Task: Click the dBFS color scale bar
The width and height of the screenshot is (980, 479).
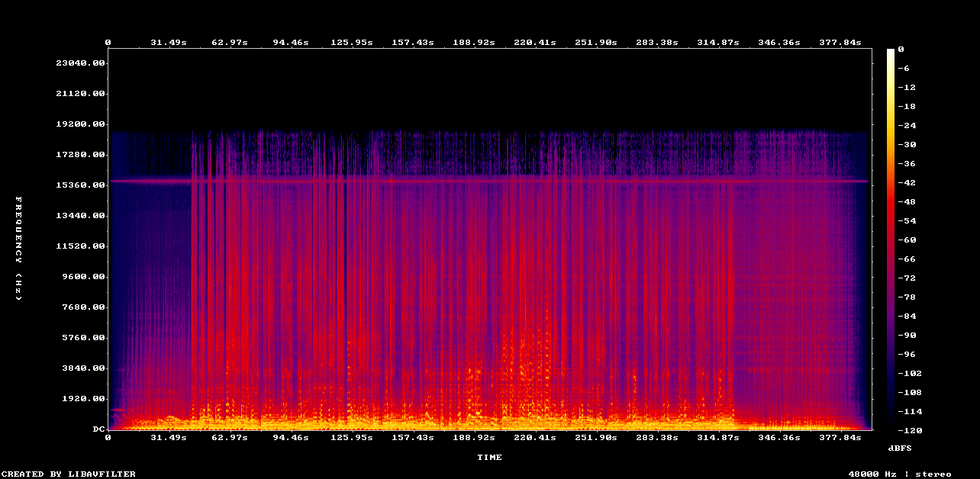Action: pyautogui.click(x=890, y=239)
